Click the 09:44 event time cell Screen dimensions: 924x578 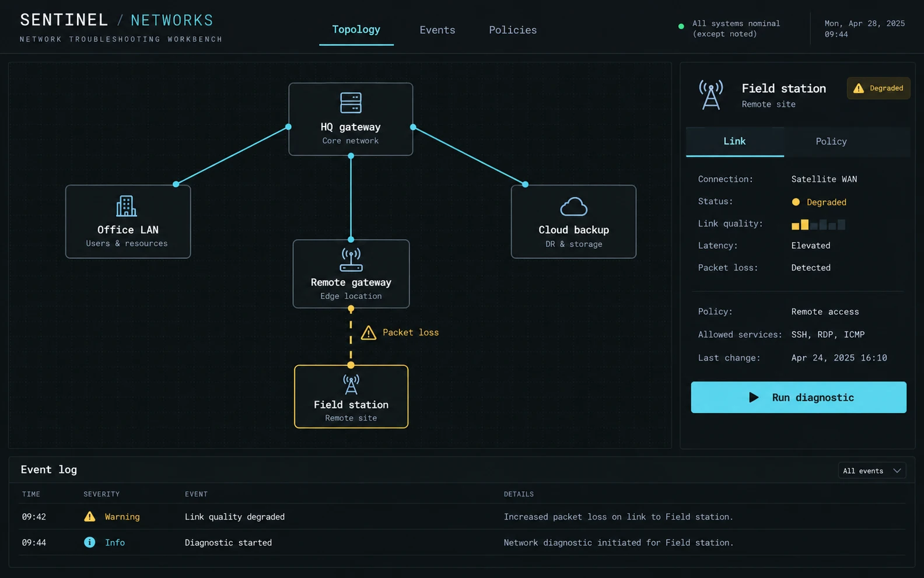point(34,542)
